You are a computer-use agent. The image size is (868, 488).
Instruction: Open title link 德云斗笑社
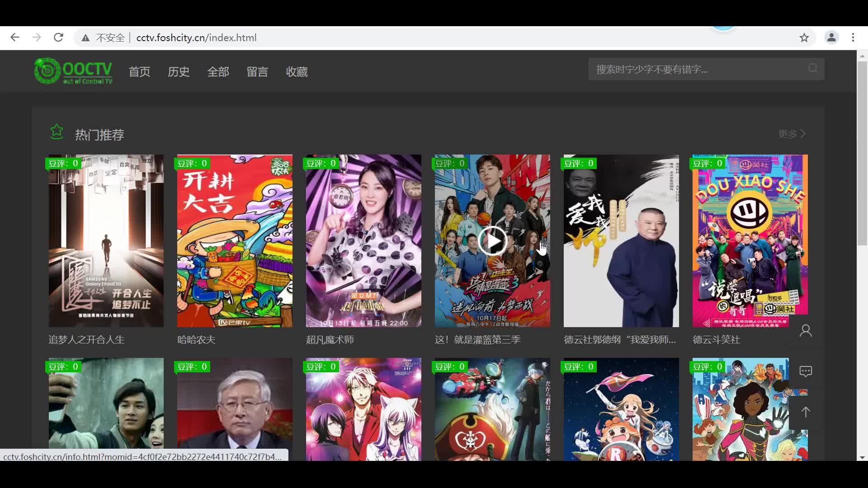(x=716, y=339)
